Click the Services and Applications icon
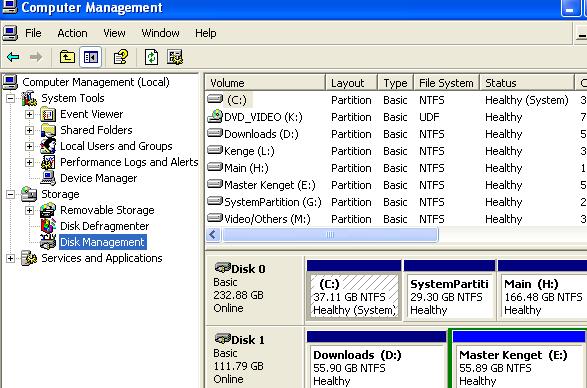The image size is (587, 388). click(x=29, y=258)
